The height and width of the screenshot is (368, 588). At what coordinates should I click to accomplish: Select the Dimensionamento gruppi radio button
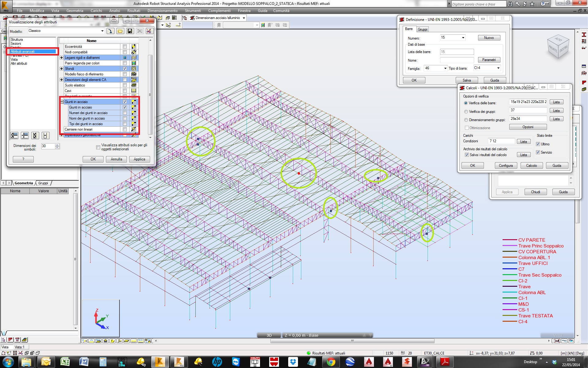(466, 120)
